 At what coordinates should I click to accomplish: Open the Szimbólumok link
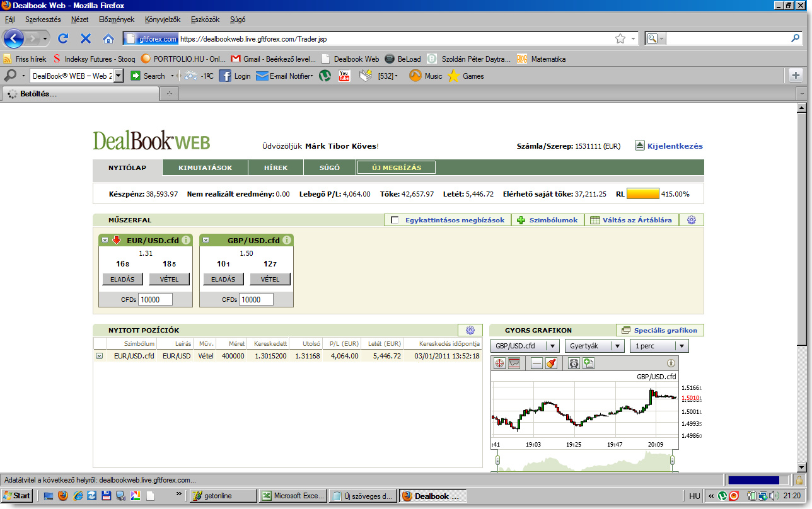tap(547, 220)
